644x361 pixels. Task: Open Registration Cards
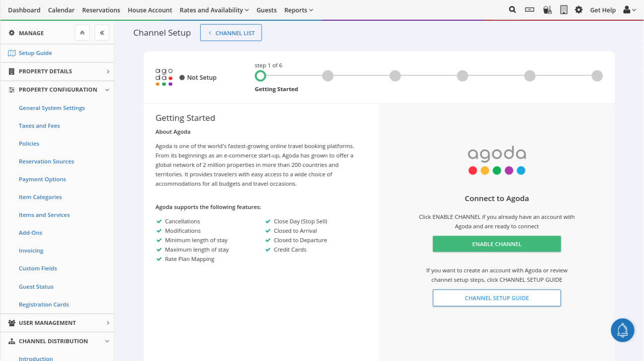click(44, 305)
